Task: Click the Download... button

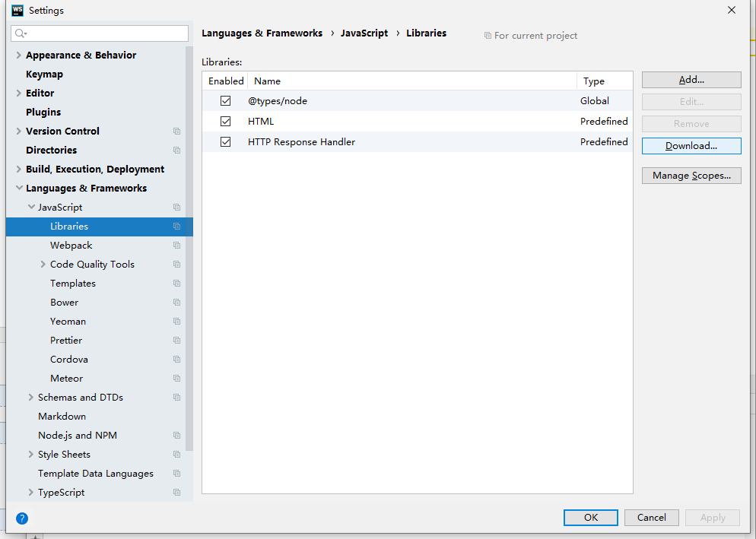Action: pos(691,146)
